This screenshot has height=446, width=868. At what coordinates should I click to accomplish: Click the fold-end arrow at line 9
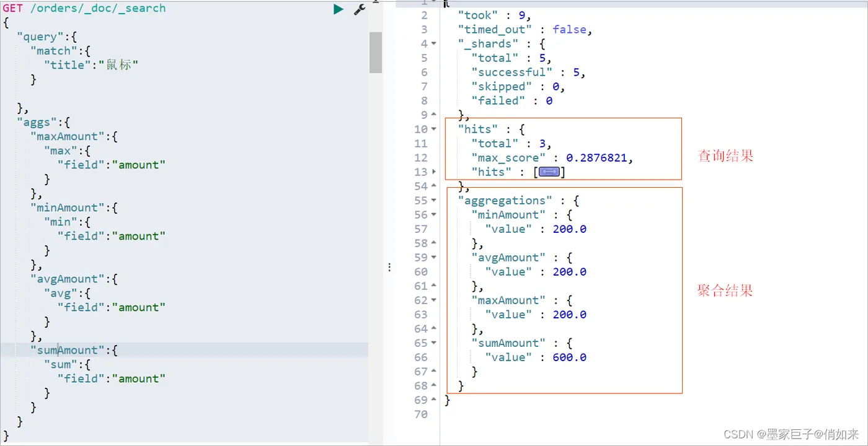pos(433,115)
